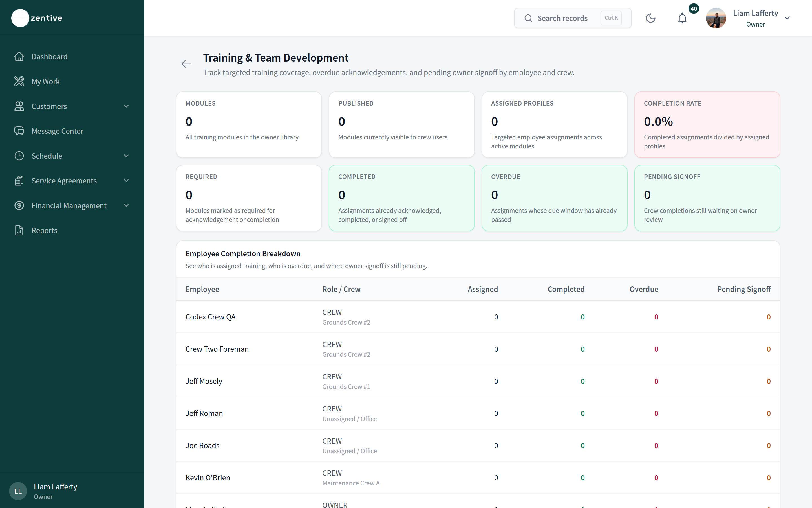Click the Message Center chat icon

(x=19, y=131)
